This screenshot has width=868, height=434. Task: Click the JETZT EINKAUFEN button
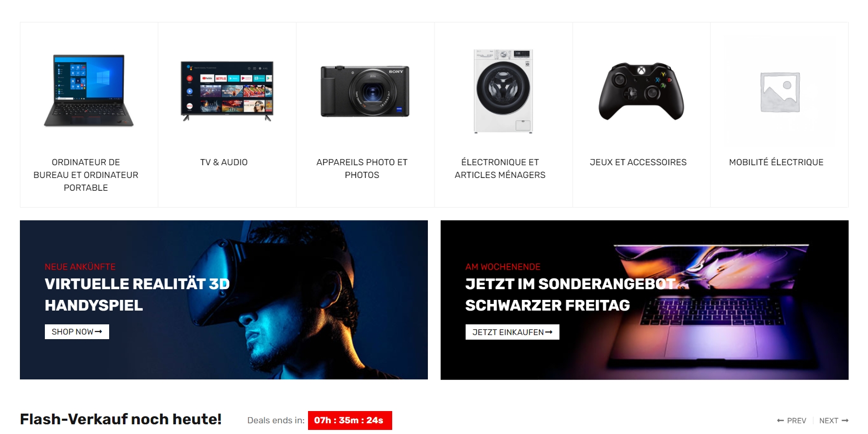[x=512, y=332]
